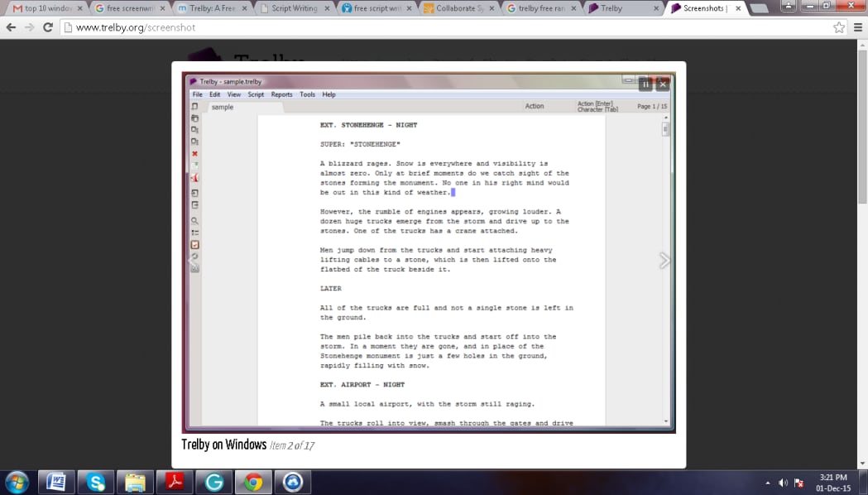
Task: Pause the screenshot slideshow
Action: point(645,84)
